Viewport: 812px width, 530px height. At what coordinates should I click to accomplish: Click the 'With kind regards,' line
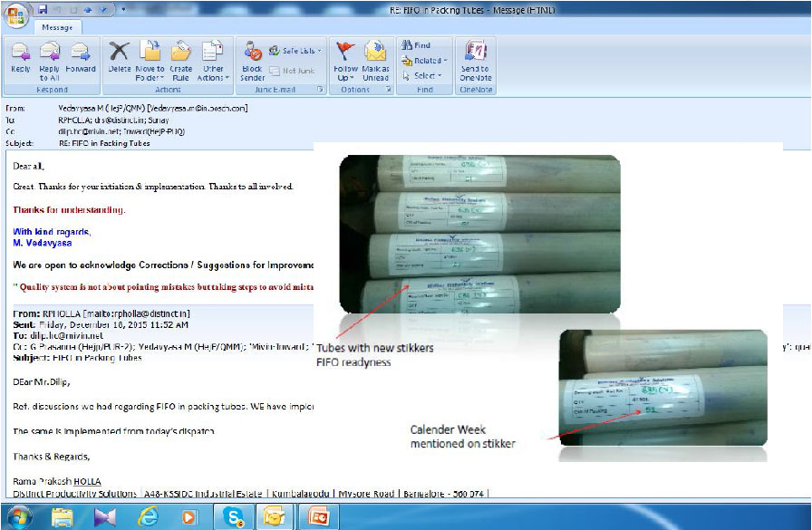(52, 231)
